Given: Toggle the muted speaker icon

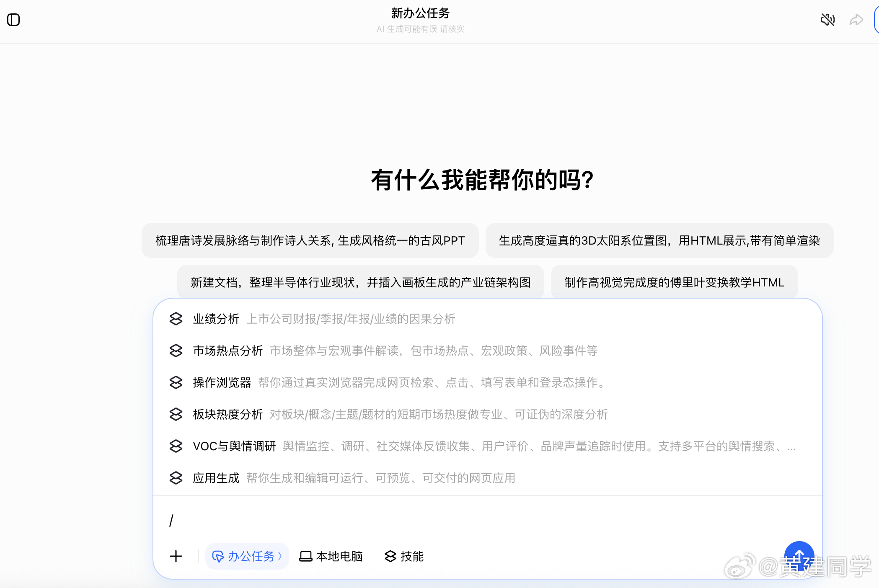Looking at the screenshot, I should click(827, 20).
